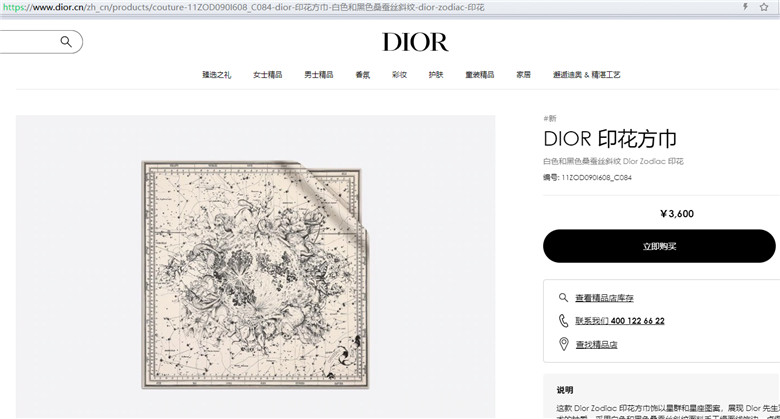Open the 童装精品 menu
The image size is (780, 419).
point(480,75)
